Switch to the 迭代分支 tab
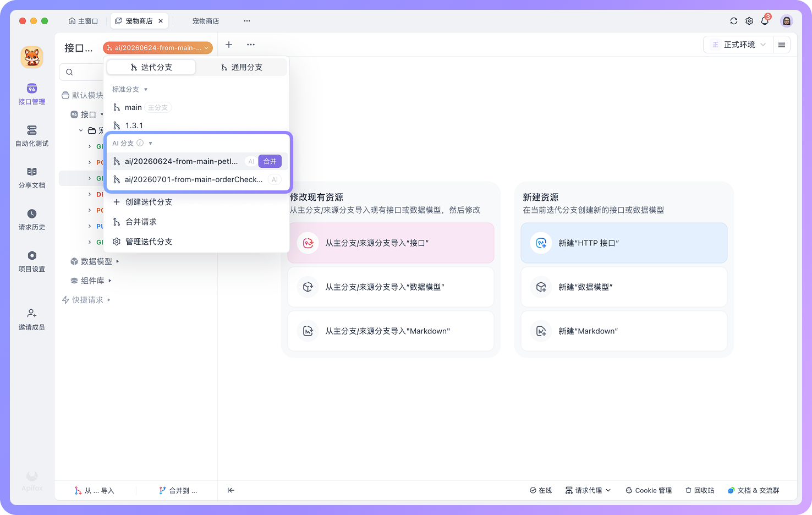This screenshot has width=812, height=515. pos(151,67)
